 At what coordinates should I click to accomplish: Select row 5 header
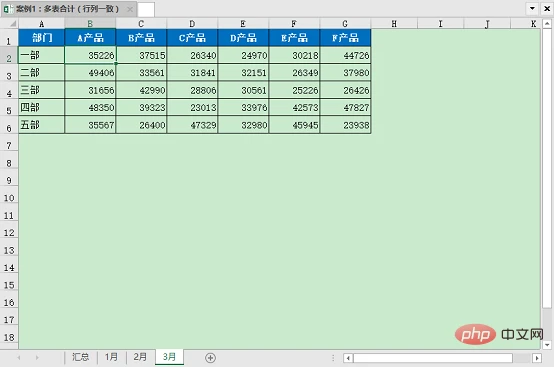(9, 108)
